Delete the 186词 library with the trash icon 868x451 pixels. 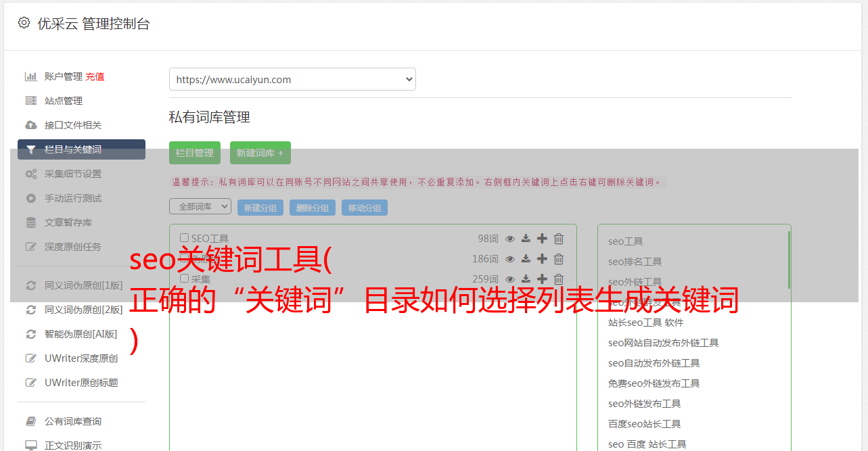point(559,259)
